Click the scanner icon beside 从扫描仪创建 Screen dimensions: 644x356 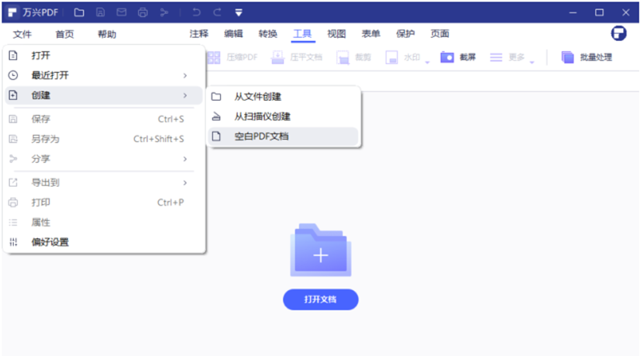(x=216, y=117)
